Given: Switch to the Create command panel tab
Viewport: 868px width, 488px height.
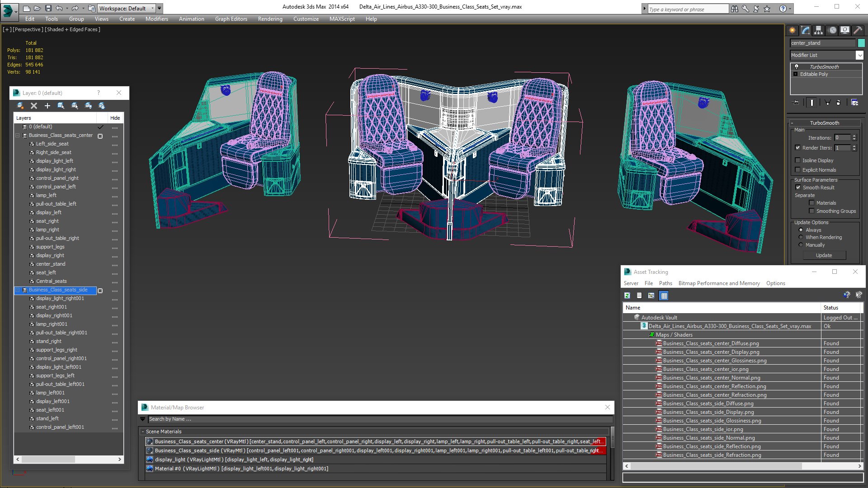Looking at the screenshot, I should point(793,30).
